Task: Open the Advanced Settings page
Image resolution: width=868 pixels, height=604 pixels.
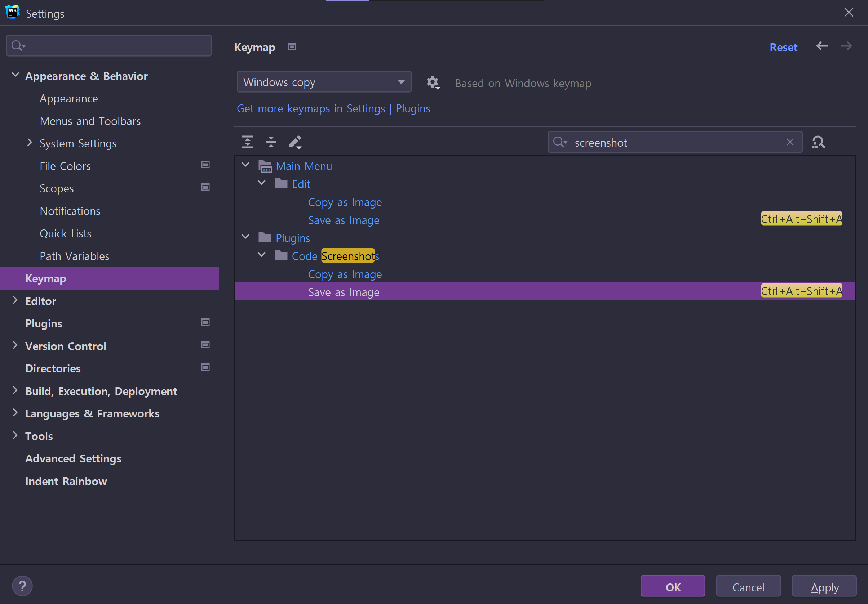Action: point(73,458)
